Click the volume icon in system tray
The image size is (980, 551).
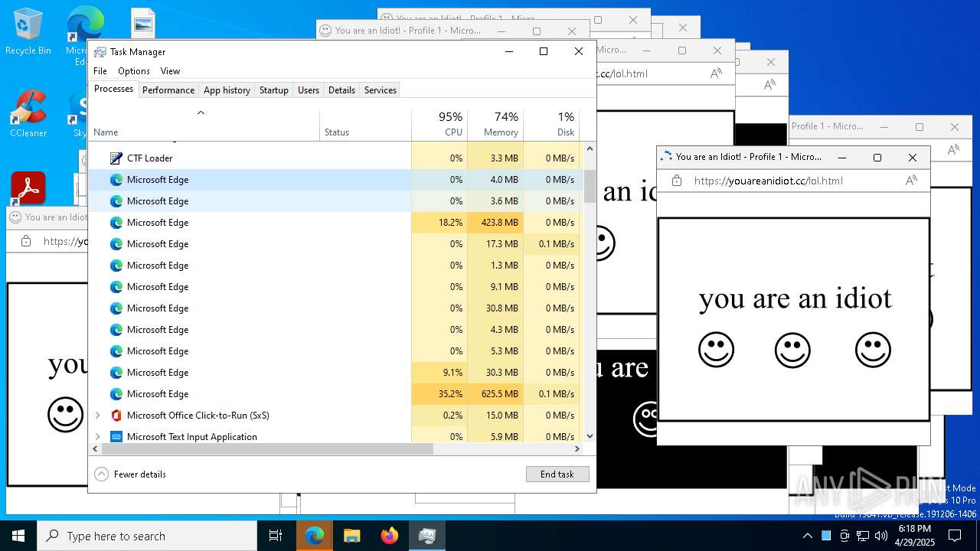click(881, 536)
